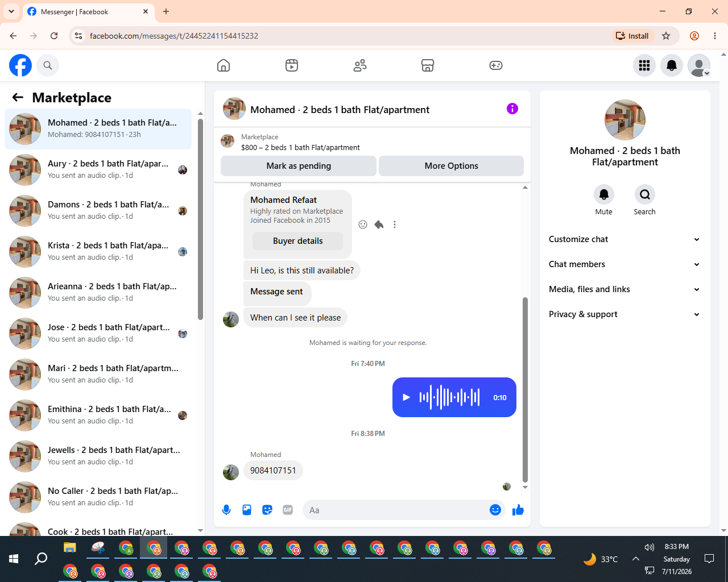This screenshot has height=582, width=728.
Task: Open the Friends icon
Action: [360, 65]
